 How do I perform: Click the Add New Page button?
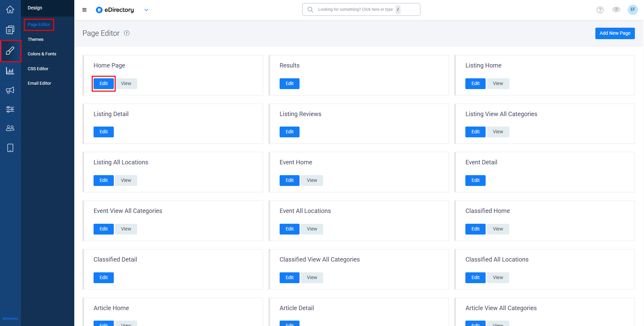pyautogui.click(x=615, y=33)
